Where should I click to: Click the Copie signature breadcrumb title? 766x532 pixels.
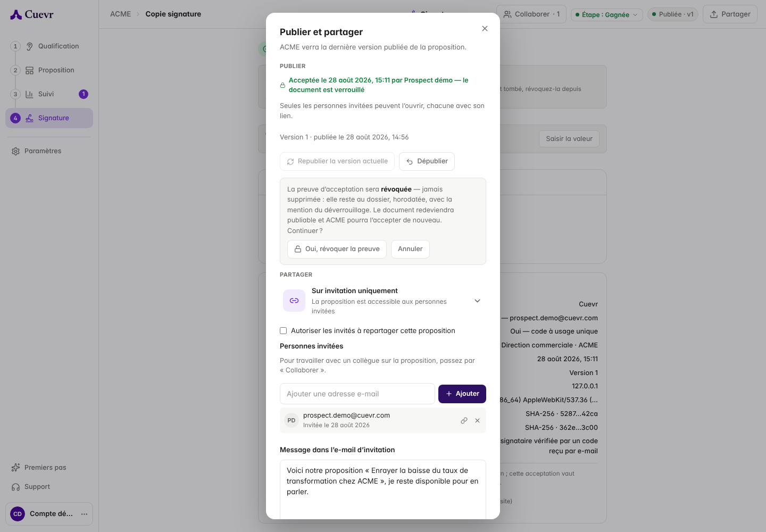pyautogui.click(x=173, y=14)
